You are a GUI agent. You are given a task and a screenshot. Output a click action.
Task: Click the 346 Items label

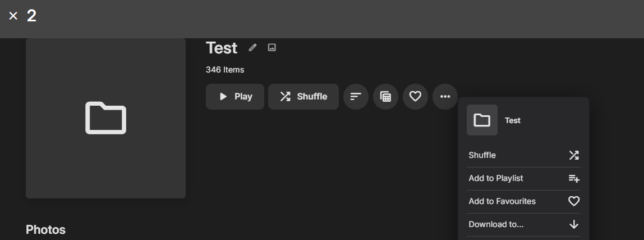click(224, 70)
